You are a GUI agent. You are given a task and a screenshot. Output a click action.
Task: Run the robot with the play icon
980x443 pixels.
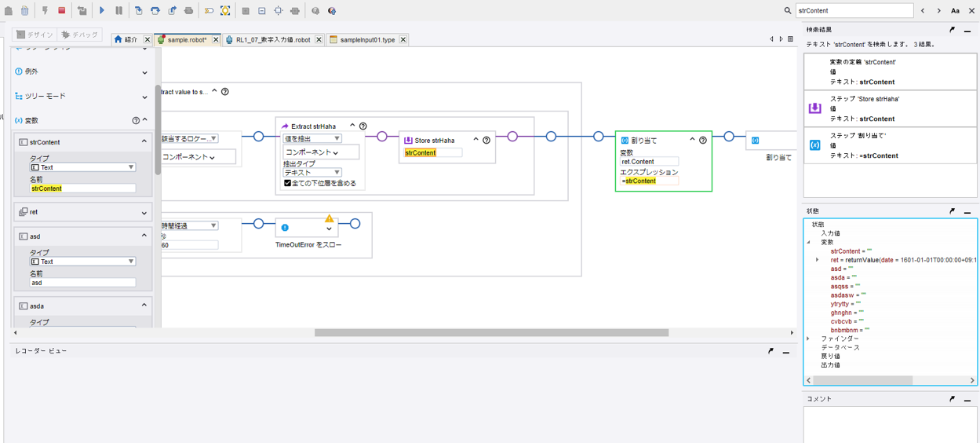(102, 11)
